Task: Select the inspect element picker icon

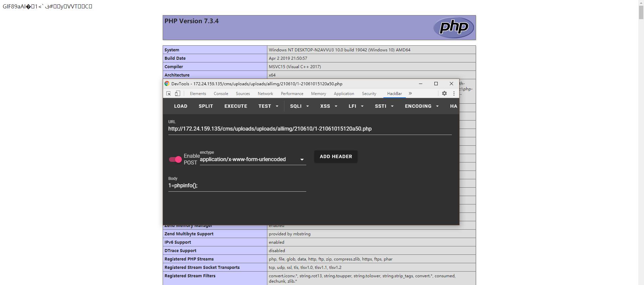Action: [x=169, y=94]
